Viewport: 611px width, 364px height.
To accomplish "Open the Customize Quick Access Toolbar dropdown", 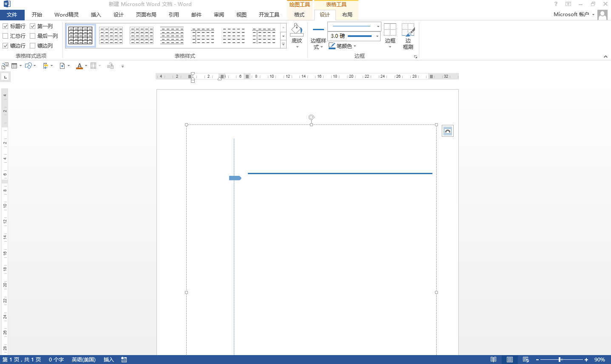I will (x=122, y=66).
